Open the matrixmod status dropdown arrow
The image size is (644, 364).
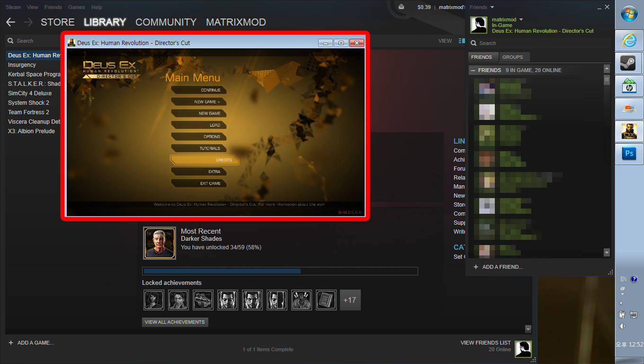(x=521, y=19)
